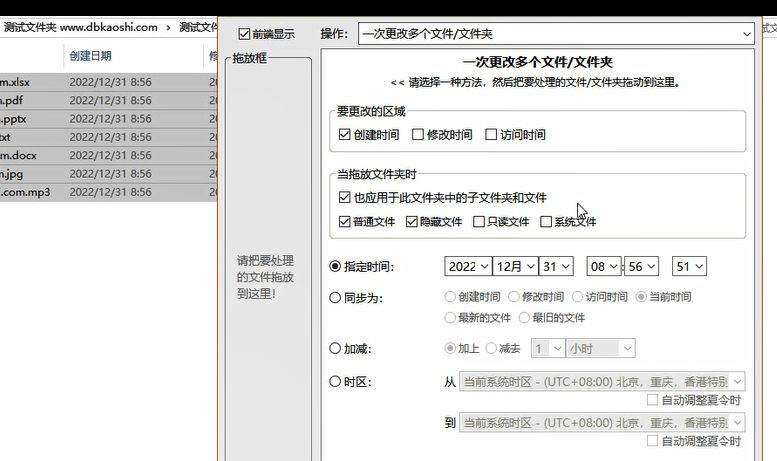The width and height of the screenshot is (777, 461).
Task: Open the 到 time zone dropdown
Action: [602, 423]
